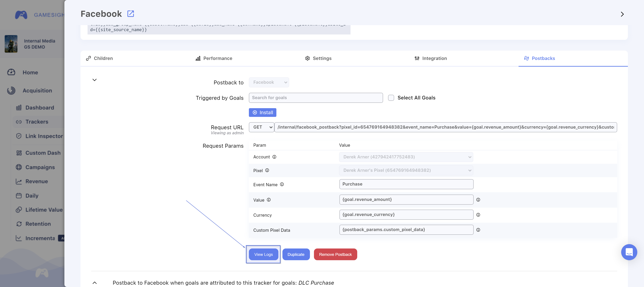
Task: Click the right chevron at panel top
Action: pyautogui.click(x=622, y=14)
